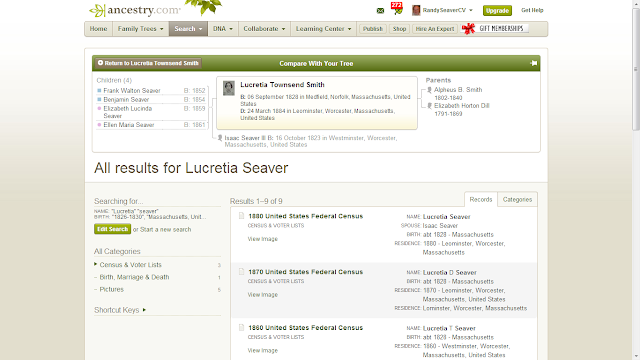The image size is (640, 360).
Task: View image for 1880 census record
Action: 262,239
